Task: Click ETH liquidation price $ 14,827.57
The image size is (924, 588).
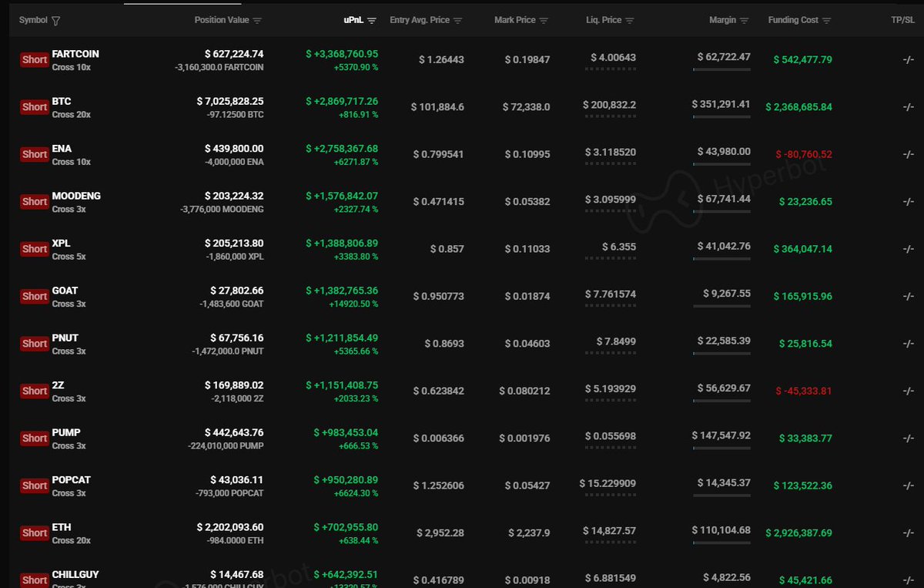Action: click(608, 530)
